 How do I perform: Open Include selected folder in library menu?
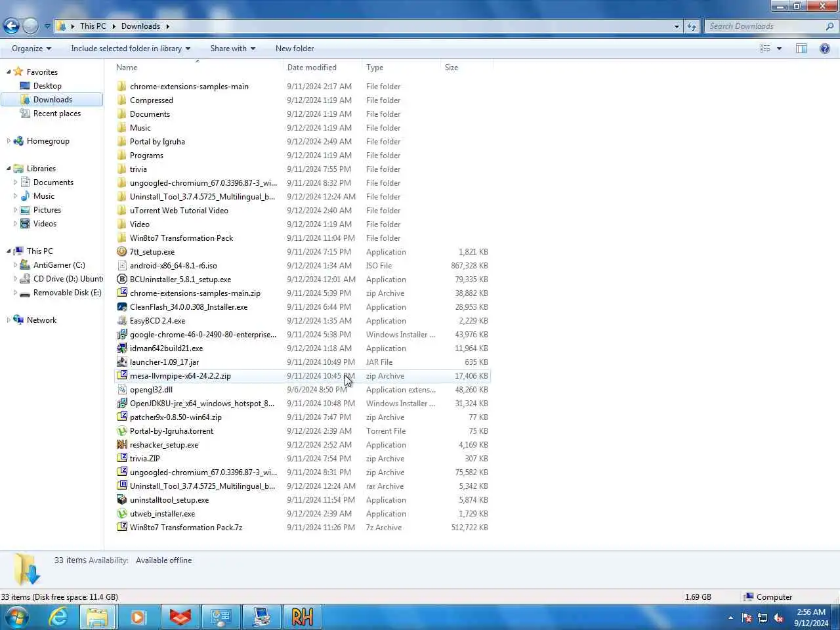pyautogui.click(x=131, y=49)
